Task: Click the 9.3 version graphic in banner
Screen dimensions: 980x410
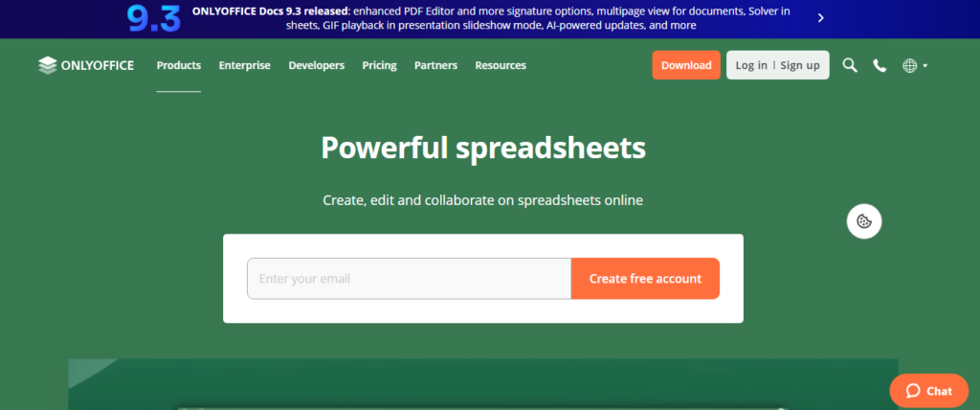Action: [x=154, y=19]
